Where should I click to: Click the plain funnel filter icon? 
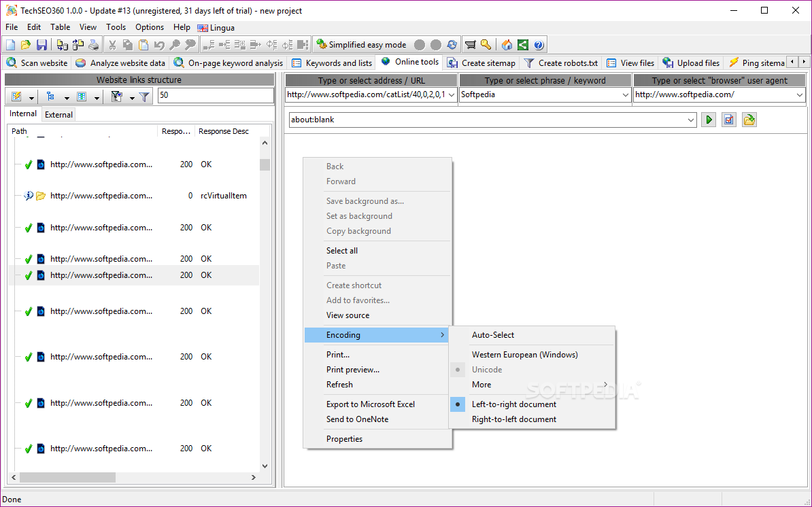point(144,97)
